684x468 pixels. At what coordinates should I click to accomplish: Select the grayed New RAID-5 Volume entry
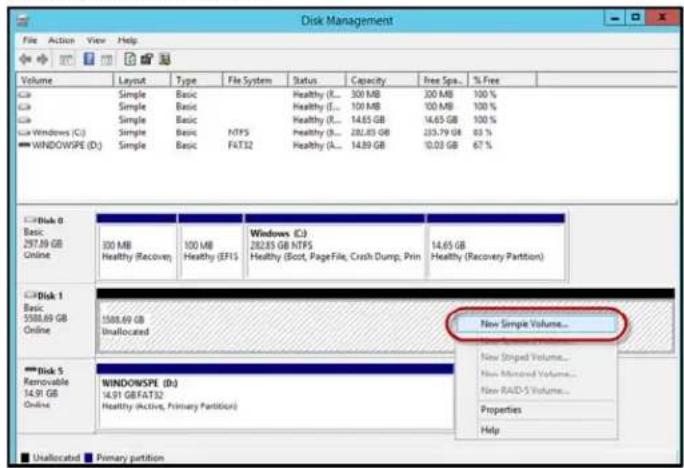[536, 390]
